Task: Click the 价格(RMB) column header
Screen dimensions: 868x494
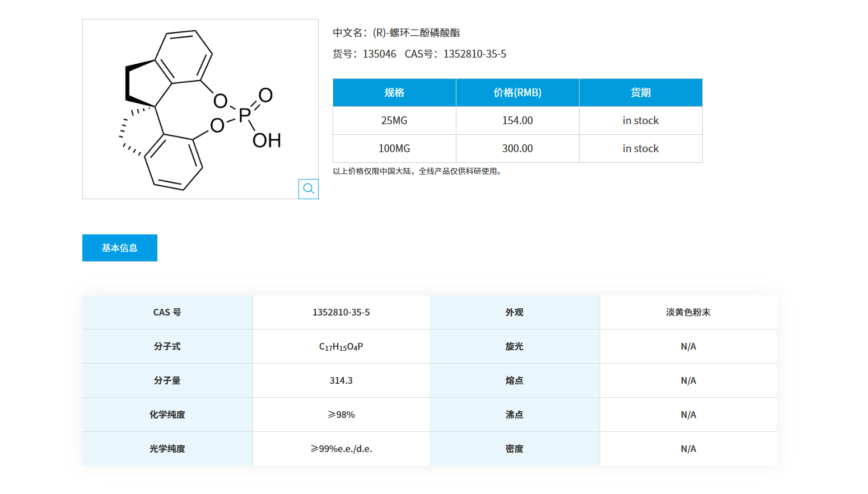Action: 517,92
